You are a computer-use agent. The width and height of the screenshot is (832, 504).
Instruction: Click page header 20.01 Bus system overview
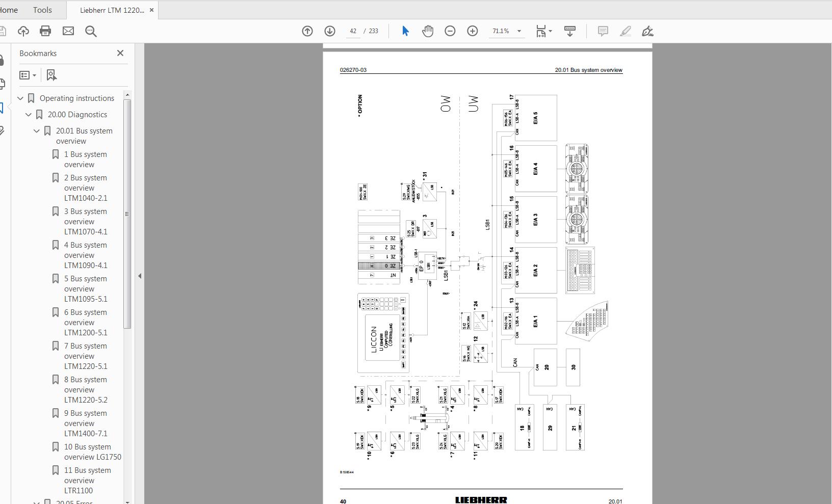(588, 70)
